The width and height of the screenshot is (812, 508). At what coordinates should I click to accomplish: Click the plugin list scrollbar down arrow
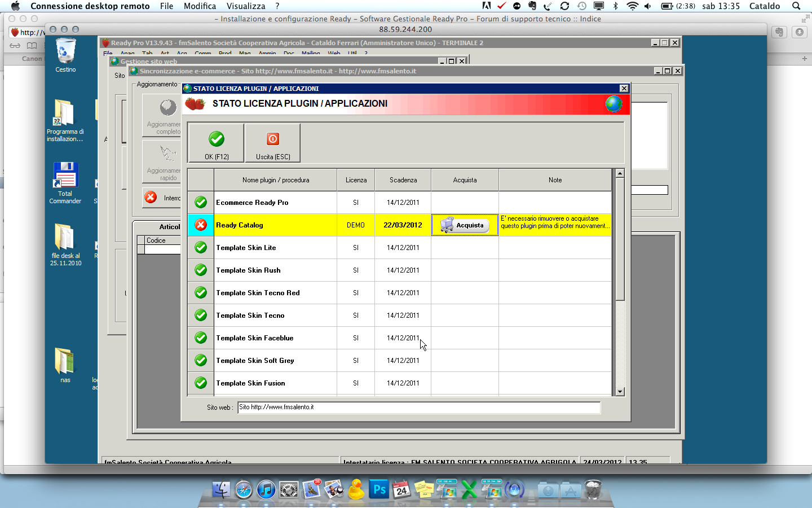tap(620, 391)
